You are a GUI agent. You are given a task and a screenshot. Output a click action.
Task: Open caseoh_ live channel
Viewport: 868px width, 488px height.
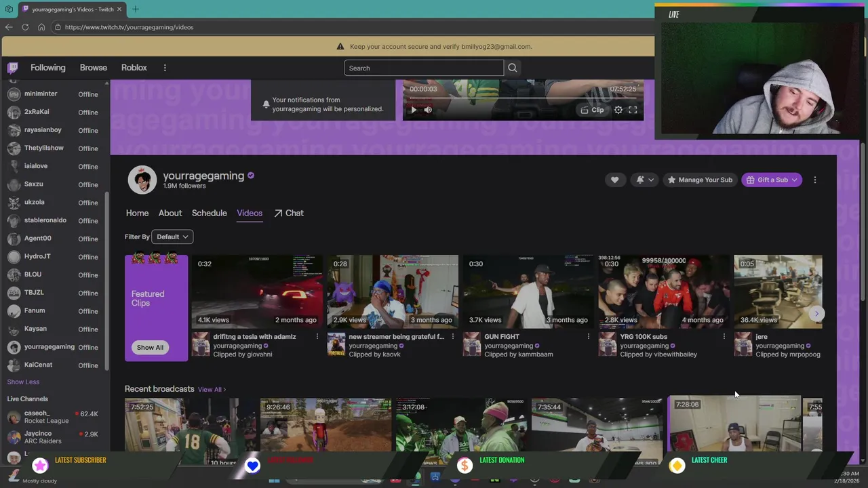54,417
